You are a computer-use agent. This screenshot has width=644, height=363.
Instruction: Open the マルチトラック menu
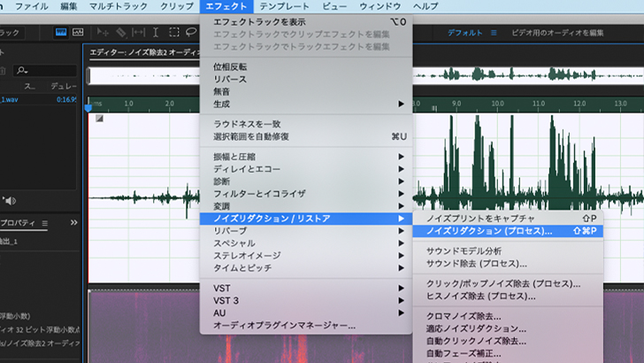click(x=119, y=6)
